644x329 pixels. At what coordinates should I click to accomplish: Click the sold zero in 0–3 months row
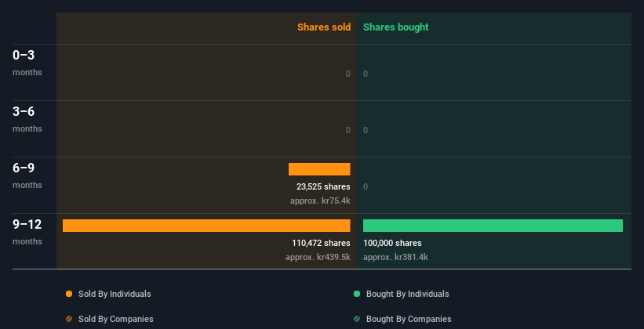[x=348, y=74]
